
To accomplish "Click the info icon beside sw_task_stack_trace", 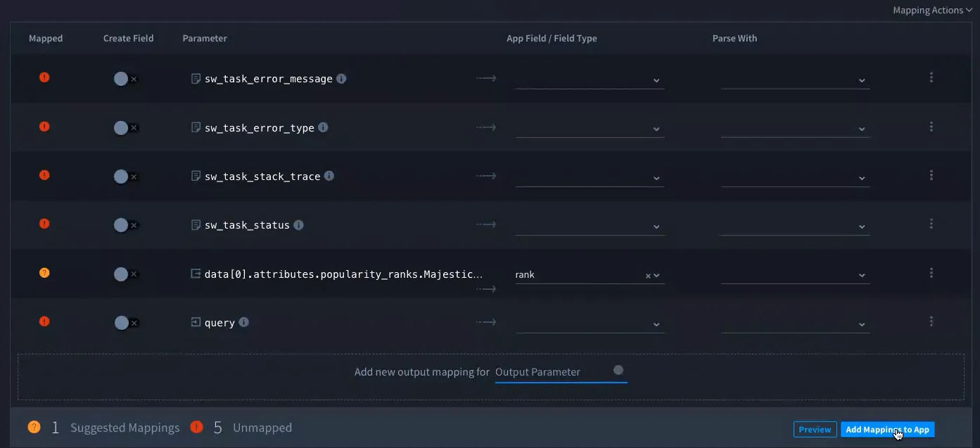I will pyautogui.click(x=329, y=176).
